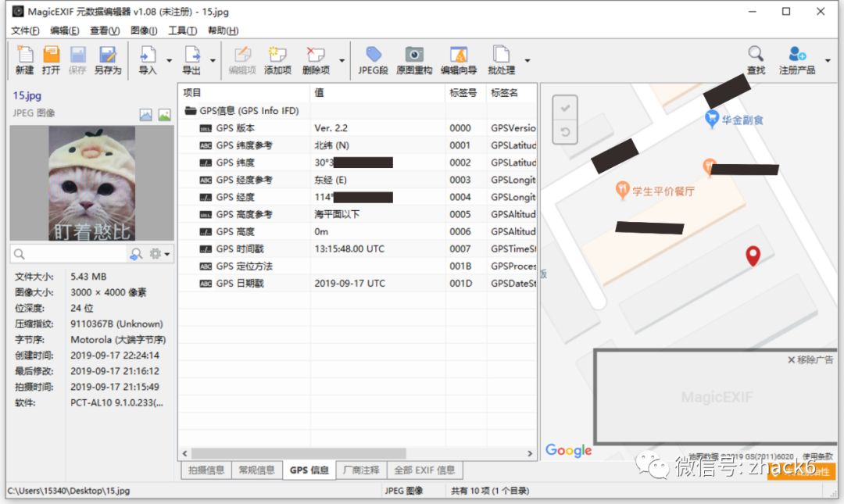Click the 新建 (New) toolbar icon

coord(25,59)
